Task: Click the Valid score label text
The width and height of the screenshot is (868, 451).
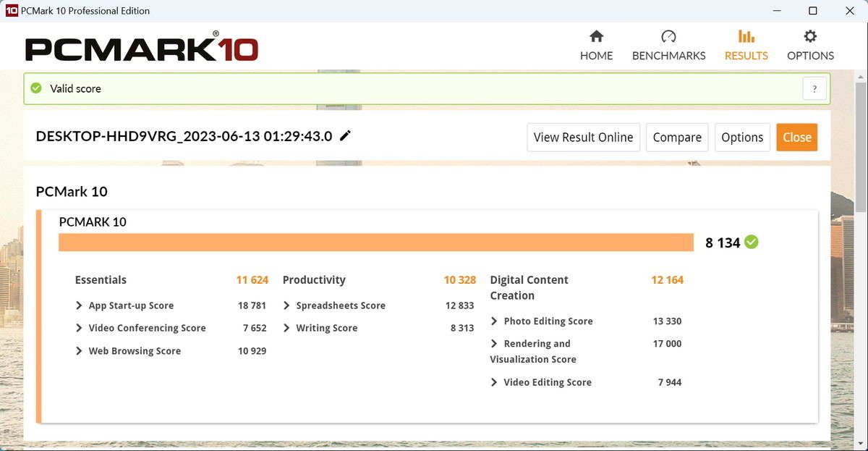Action: pos(75,88)
